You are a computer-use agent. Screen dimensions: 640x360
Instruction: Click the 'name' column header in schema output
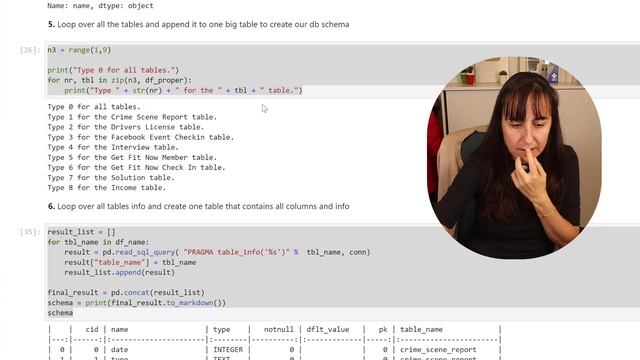(120, 329)
